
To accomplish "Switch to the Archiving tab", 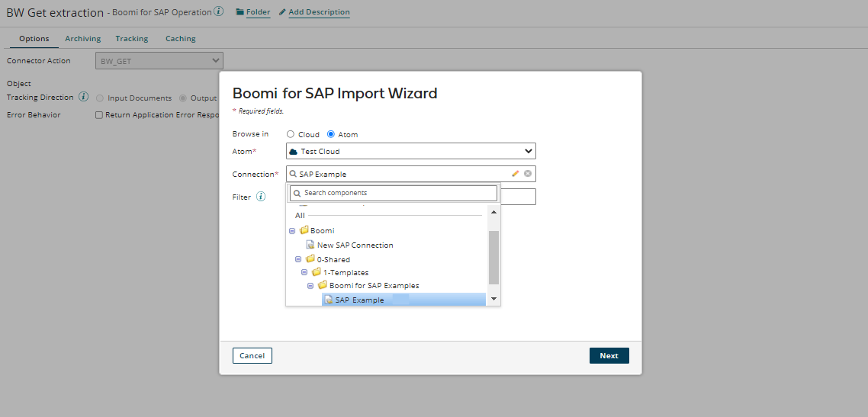I will coord(82,39).
